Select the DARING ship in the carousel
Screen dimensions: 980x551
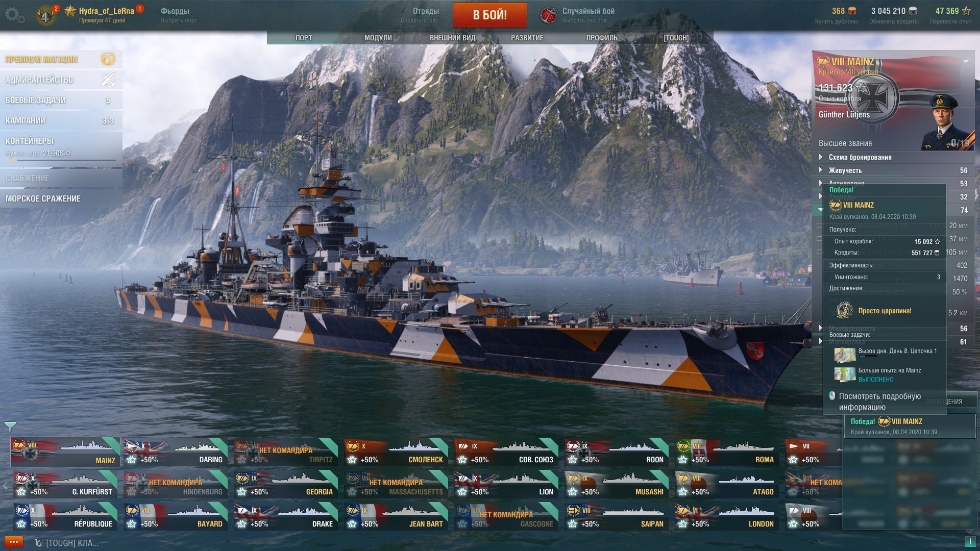point(175,452)
